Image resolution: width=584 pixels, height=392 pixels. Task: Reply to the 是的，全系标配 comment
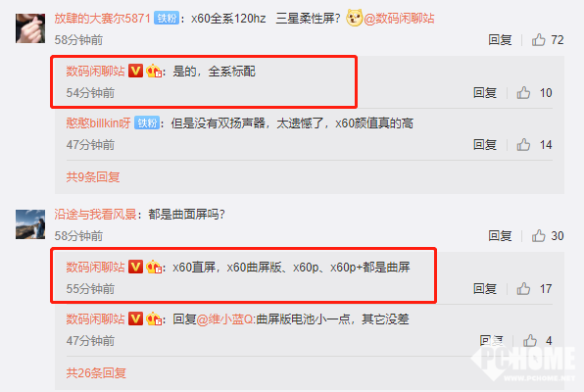tap(485, 92)
